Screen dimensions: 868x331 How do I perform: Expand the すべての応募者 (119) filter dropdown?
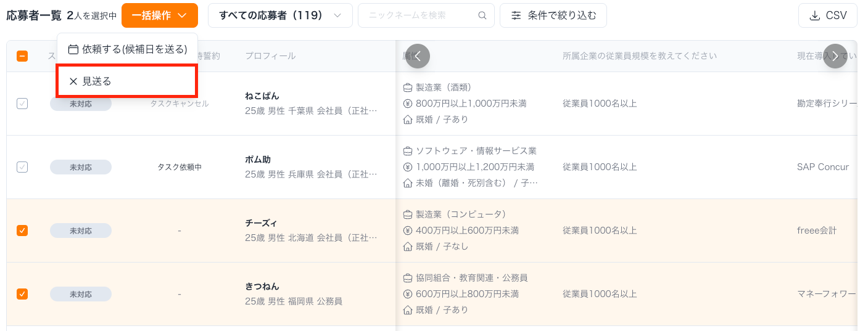point(280,15)
